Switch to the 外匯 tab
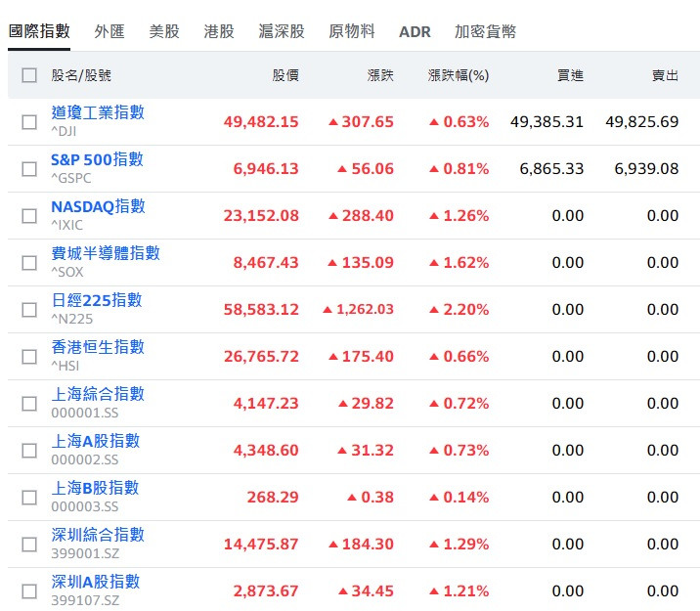The width and height of the screenshot is (700, 611). (x=109, y=31)
